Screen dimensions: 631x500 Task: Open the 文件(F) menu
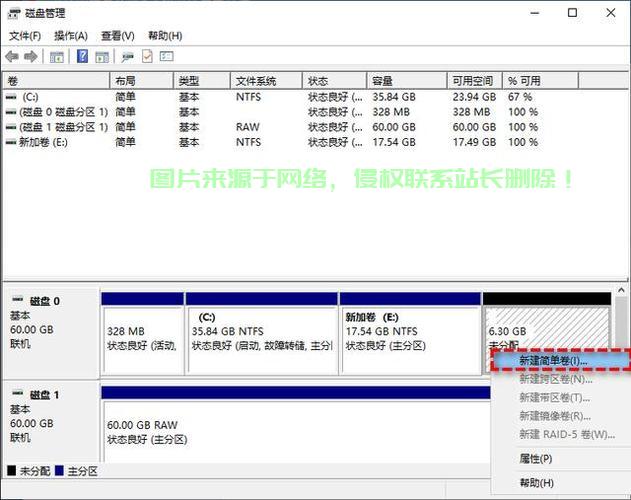(x=25, y=36)
